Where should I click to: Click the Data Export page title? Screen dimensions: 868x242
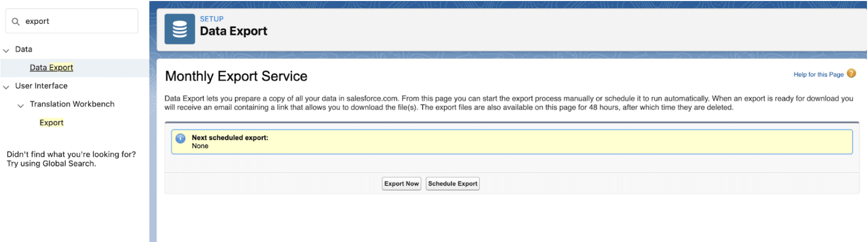pyautogui.click(x=233, y=31)
